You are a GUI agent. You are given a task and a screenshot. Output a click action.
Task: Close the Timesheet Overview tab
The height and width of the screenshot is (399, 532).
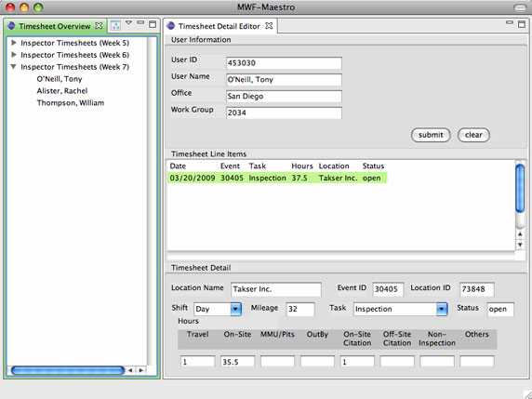click(99, 26)
